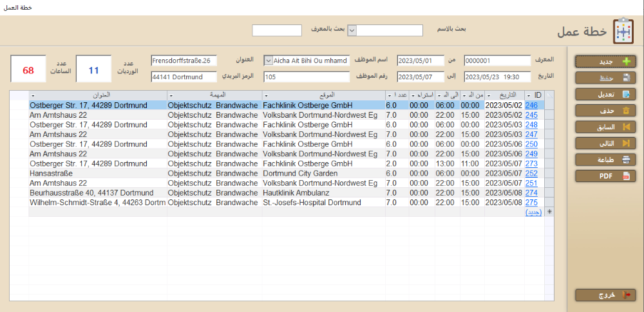Click the new row (جديد) link
This screenshot has width=644, height=312.
coord(533,212)
